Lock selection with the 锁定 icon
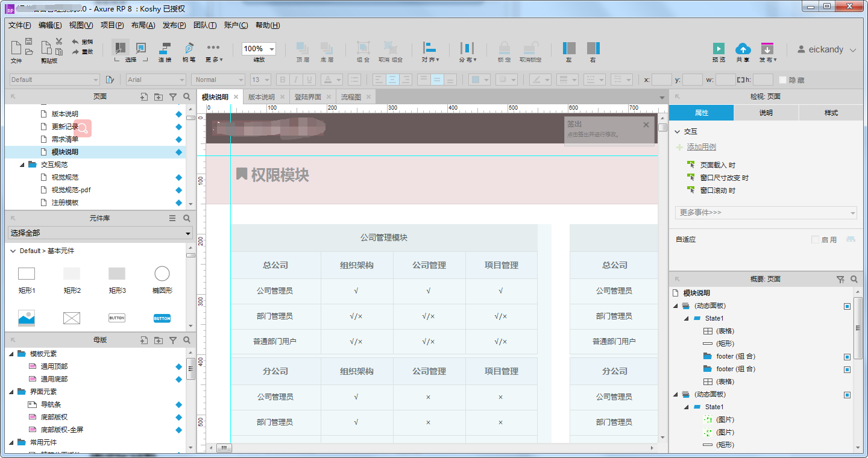The image size is (868, 458). (x=504, y=49)
